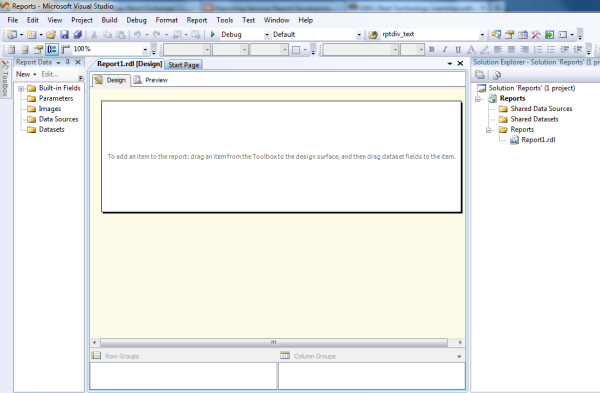Click the Background Color highlighter icon
The image size is (600, 393).
click(484, 49)
